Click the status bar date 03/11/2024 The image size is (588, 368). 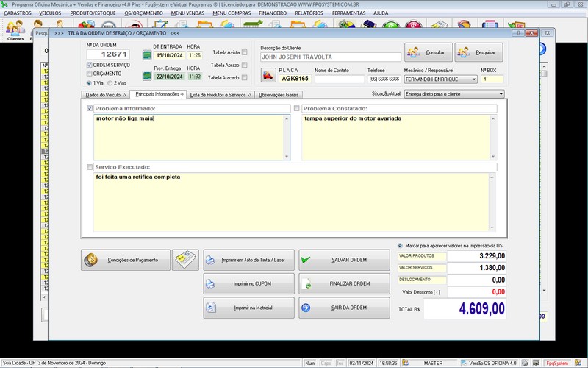[362, 363]
